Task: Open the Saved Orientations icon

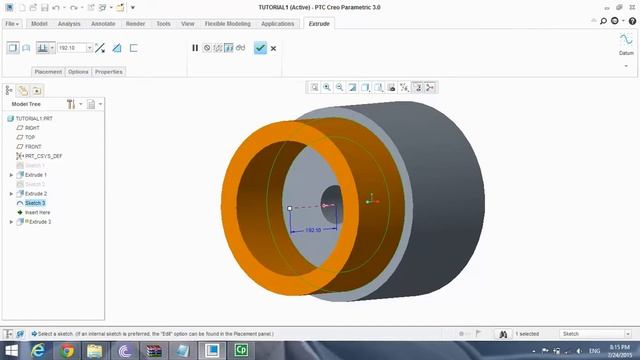Action: 378,87
